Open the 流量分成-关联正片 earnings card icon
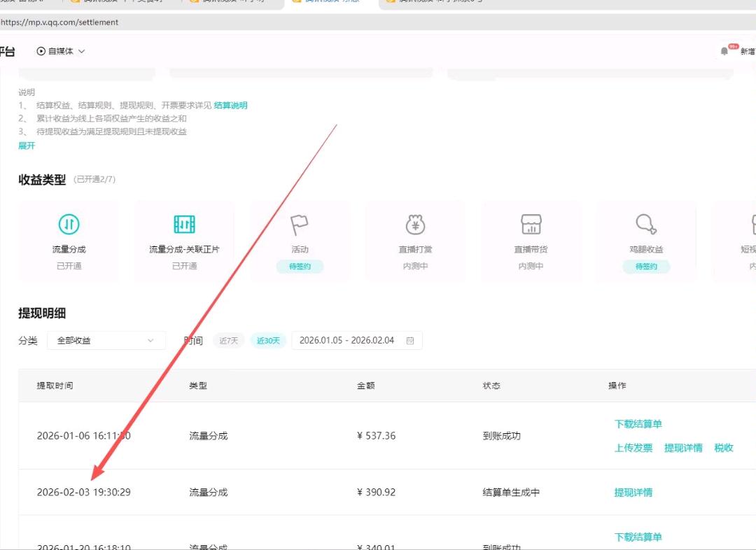 point(184,225)
